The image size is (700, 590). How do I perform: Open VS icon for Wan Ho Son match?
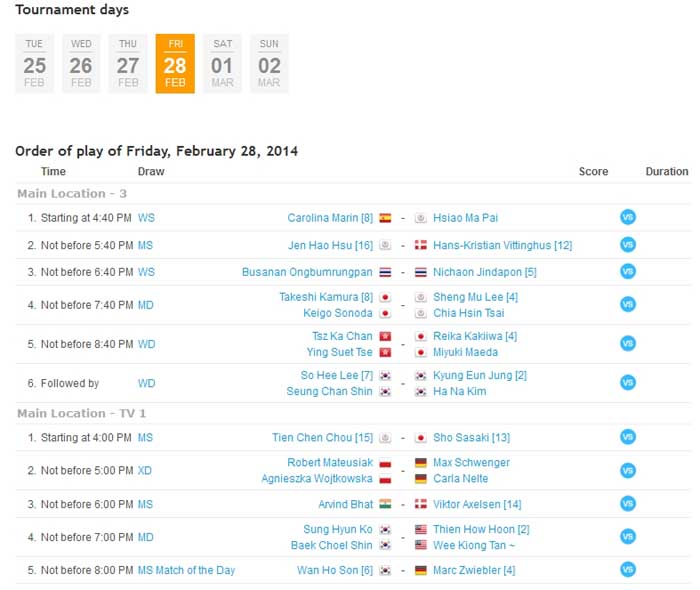pyautogui.click(x=628, y=570)
